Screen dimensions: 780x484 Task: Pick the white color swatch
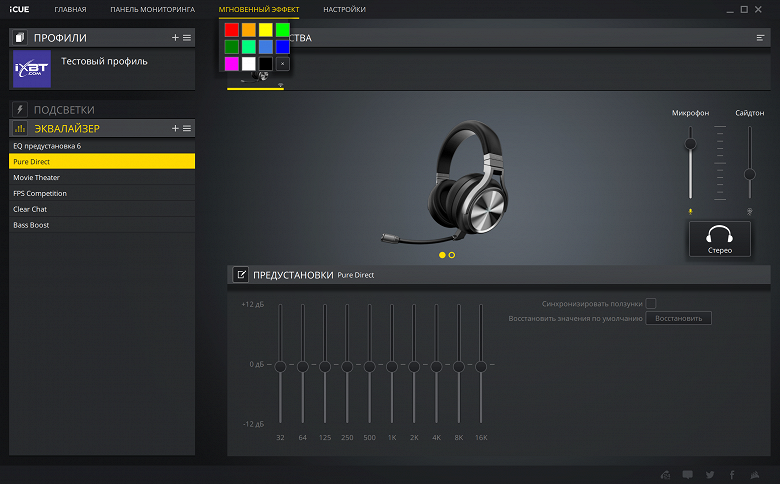click(x=249, y=64)
